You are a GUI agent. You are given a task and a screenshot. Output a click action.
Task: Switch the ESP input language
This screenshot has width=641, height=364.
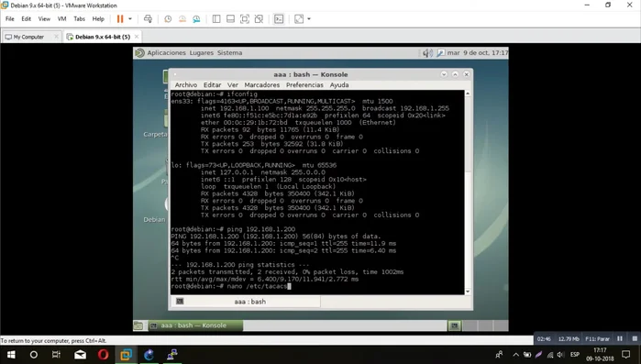point(575,355)
